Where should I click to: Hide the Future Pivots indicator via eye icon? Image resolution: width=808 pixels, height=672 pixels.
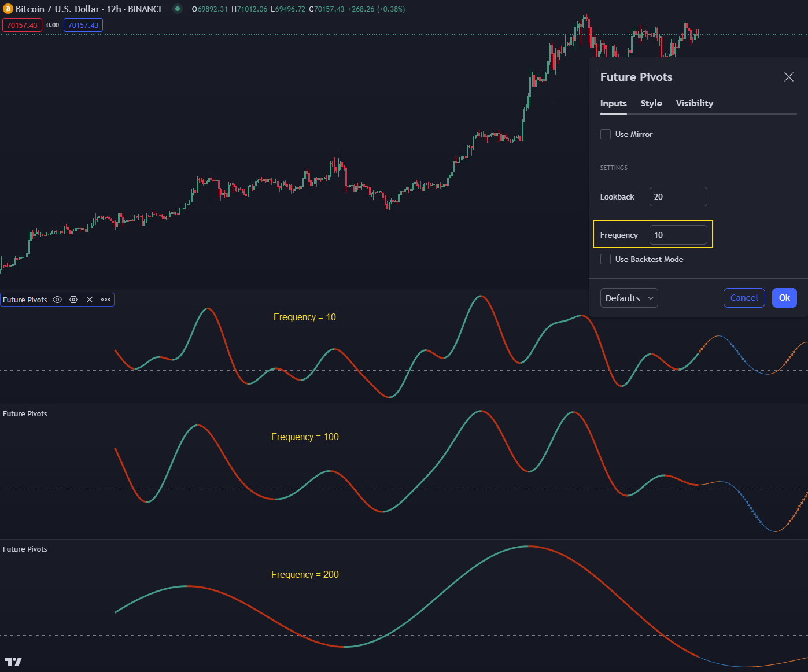[57, 300]
